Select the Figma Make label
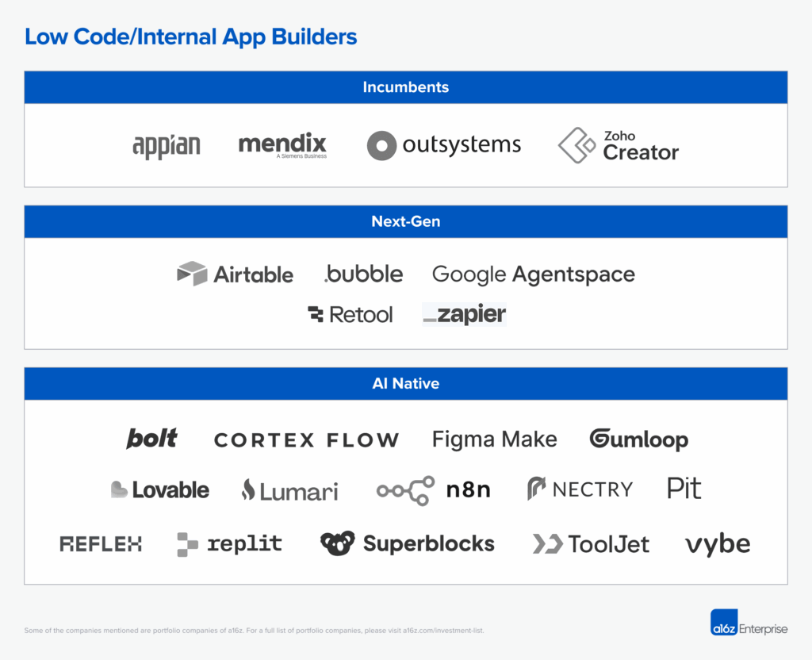 pyautogui.click(x=494, y=439)
